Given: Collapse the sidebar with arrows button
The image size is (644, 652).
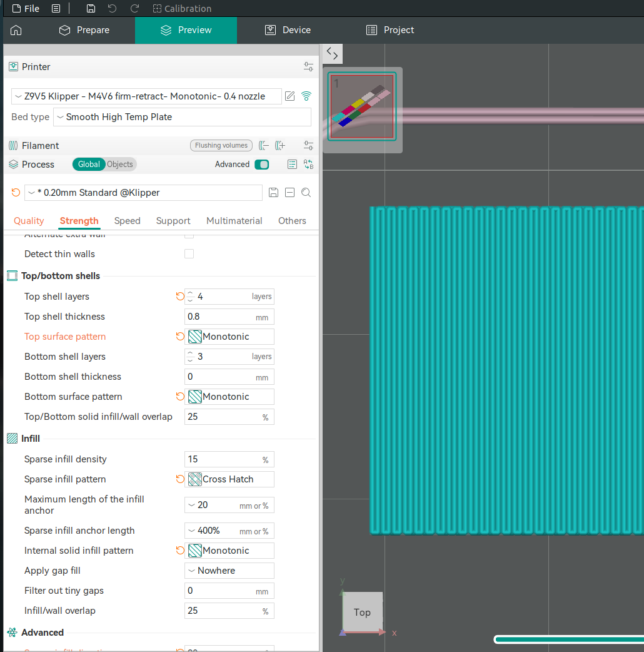Looking at the screenshot, I should (333, 54).
